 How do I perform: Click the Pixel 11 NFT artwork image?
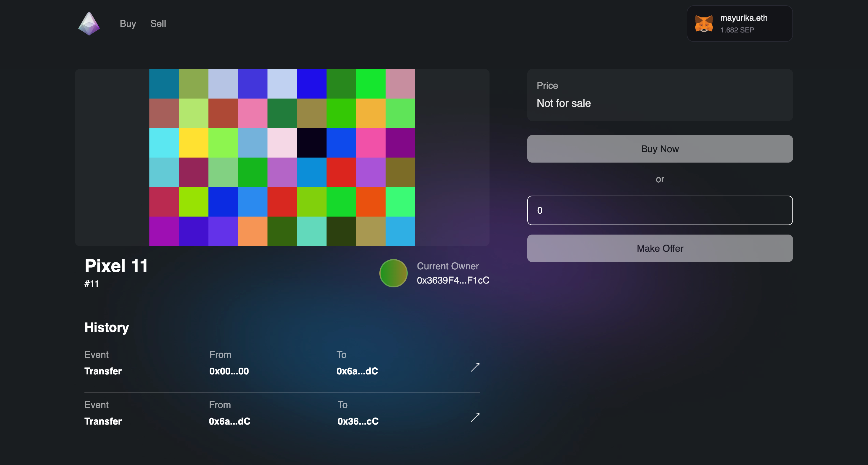[282, 157]
